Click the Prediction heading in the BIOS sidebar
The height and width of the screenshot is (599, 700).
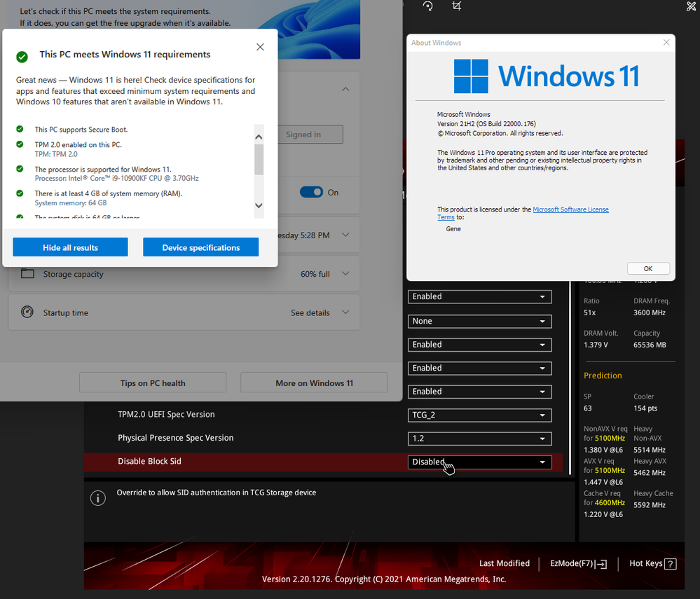pyautogui.click(x=603, y=376)
